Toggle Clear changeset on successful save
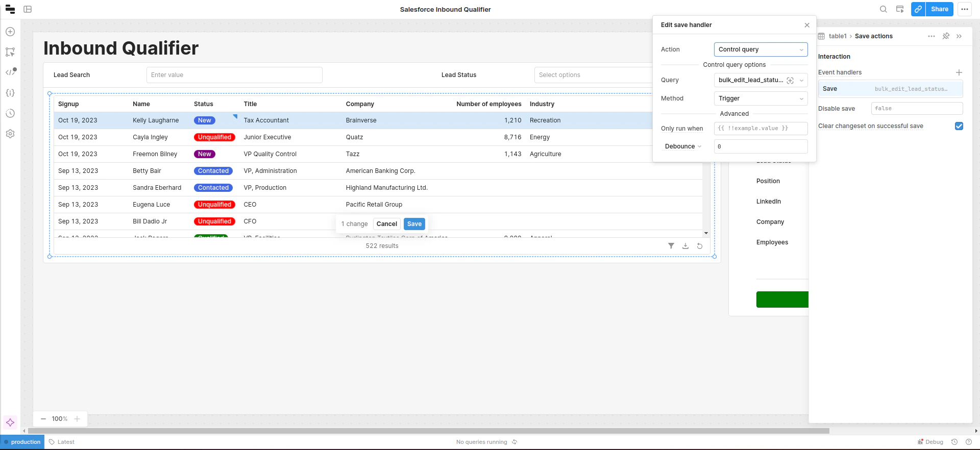The width and height of the screenshot is (980, 450). (x=959, y=126)
